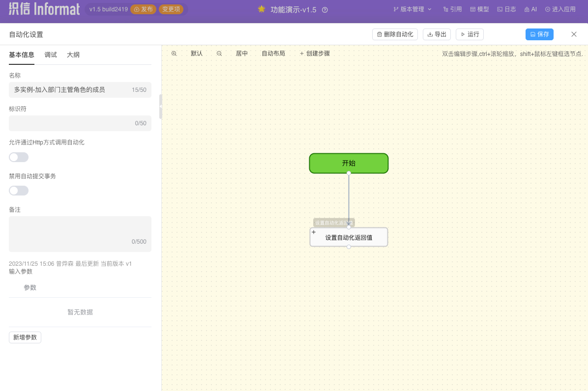The image size is (588, 391).
Task: Click the zoom in magnifier icon
Action: 174,54
